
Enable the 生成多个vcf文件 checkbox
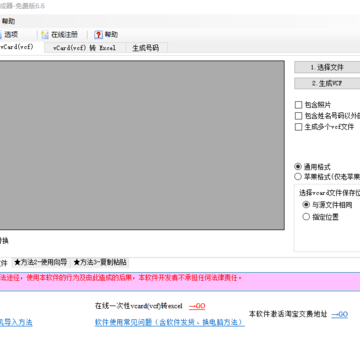point(298,127)
